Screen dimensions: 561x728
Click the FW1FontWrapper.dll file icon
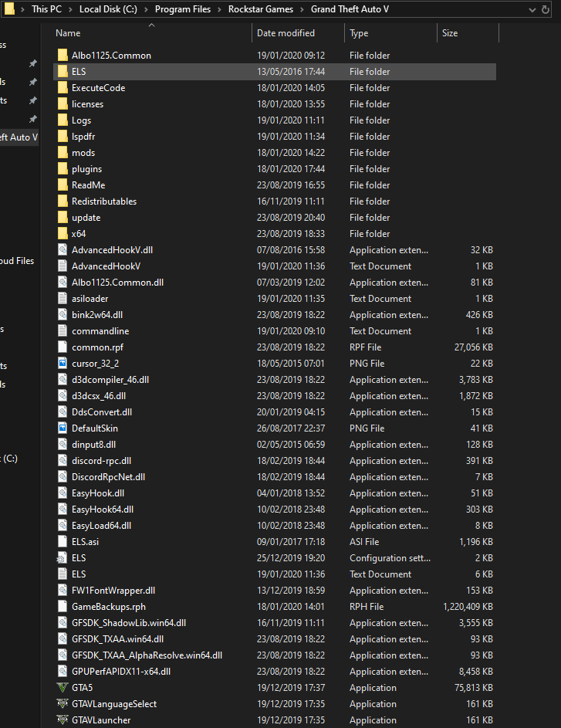tap(63, 590)
